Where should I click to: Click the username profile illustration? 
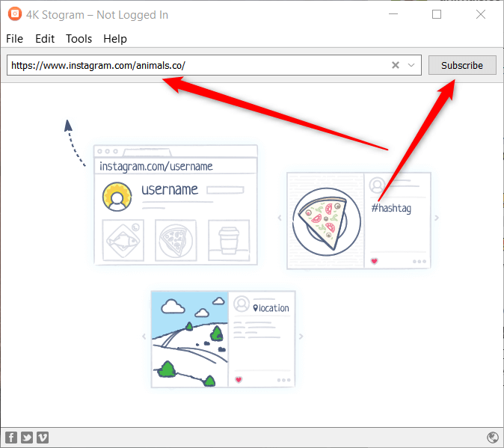(x=176, y=205)
